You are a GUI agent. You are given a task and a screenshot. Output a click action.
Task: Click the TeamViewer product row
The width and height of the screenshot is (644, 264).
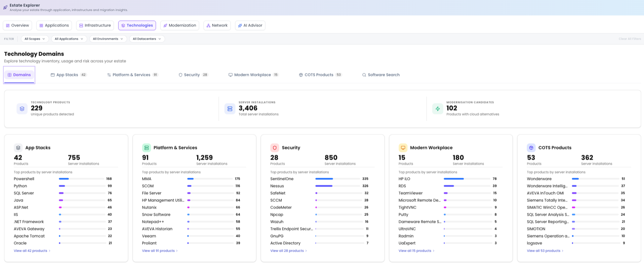pyautogui.click(x=448, y=193)
